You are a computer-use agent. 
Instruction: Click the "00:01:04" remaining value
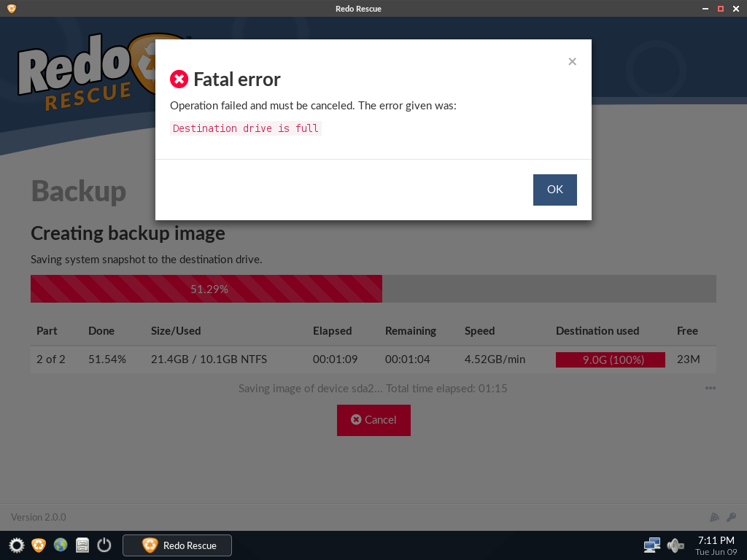pos(407,359)
